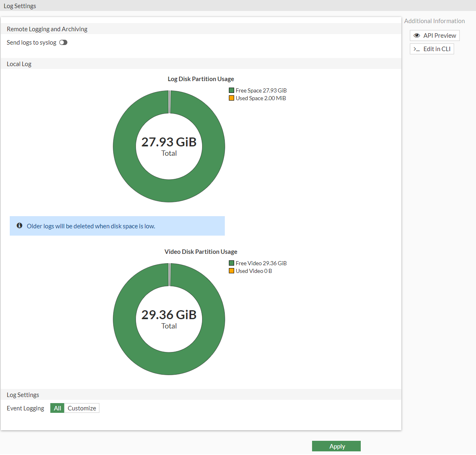Select All for Event Logging
Image resolution: width=476 pixels, height=455 pixels.
click(57, 408)
